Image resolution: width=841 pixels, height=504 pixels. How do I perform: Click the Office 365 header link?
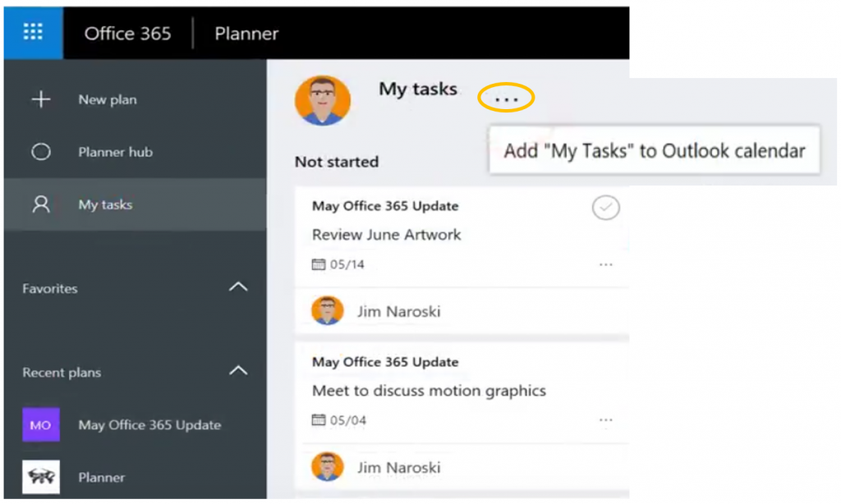127,33
